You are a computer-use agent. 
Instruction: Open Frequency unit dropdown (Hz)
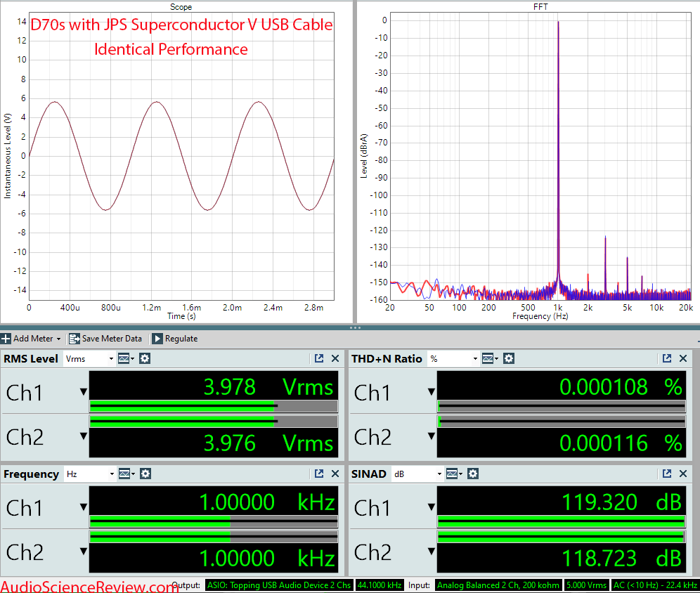pyautogui.click(x=90, y=474)
